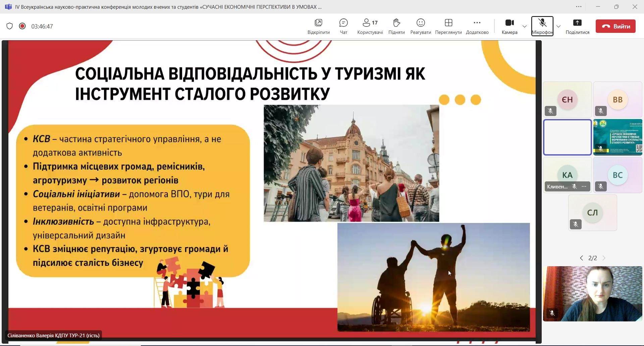Toggle the Камера camera on
Viewport: 644px width, 346px height.
click(509, 26)
